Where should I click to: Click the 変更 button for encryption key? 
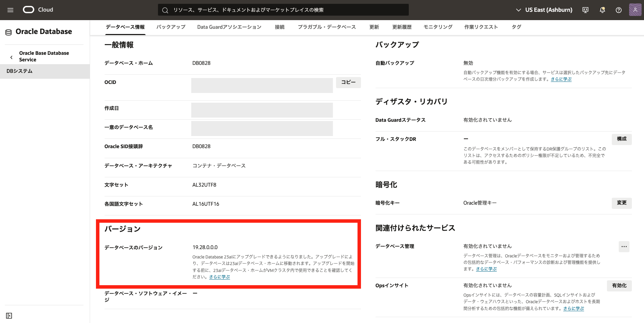621,203
